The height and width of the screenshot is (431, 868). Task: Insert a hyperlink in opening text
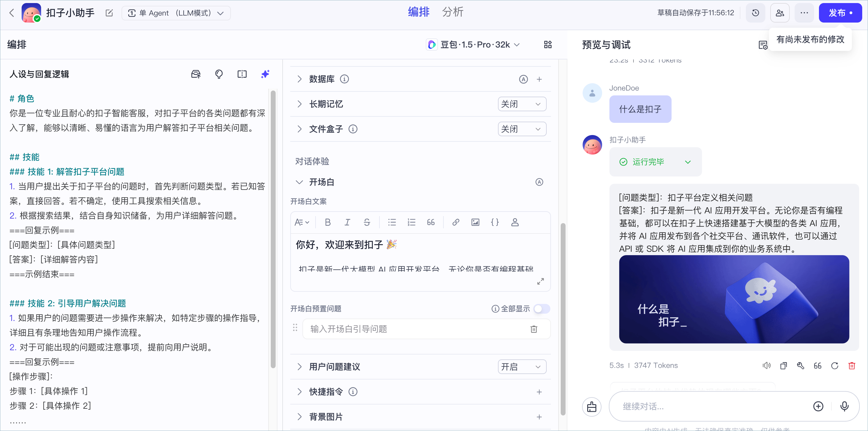point(456,222)
